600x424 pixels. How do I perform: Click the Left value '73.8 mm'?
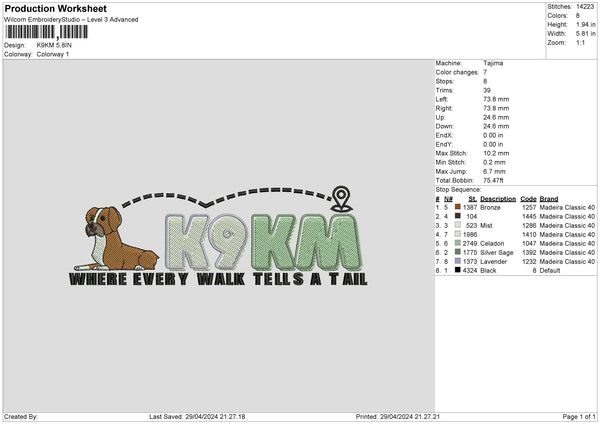(496, 99)
